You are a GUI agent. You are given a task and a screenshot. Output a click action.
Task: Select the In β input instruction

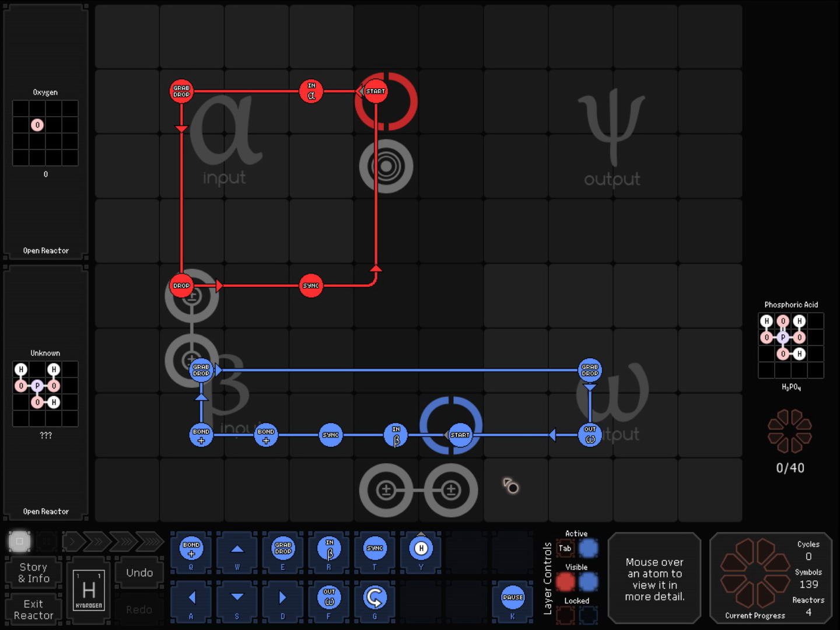(x=329, y=549)
